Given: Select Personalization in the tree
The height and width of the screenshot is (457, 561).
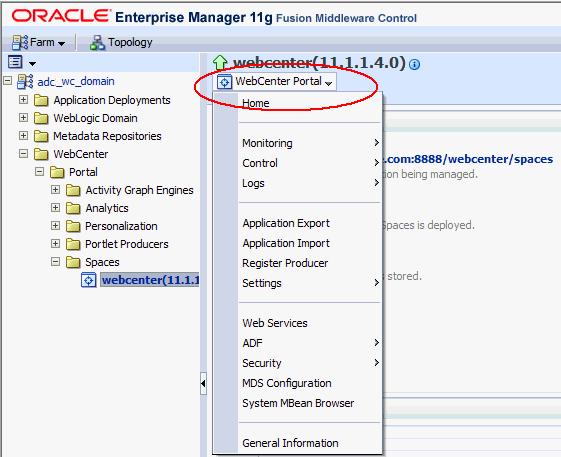Looking at the screenshot, I should [121, 226].
